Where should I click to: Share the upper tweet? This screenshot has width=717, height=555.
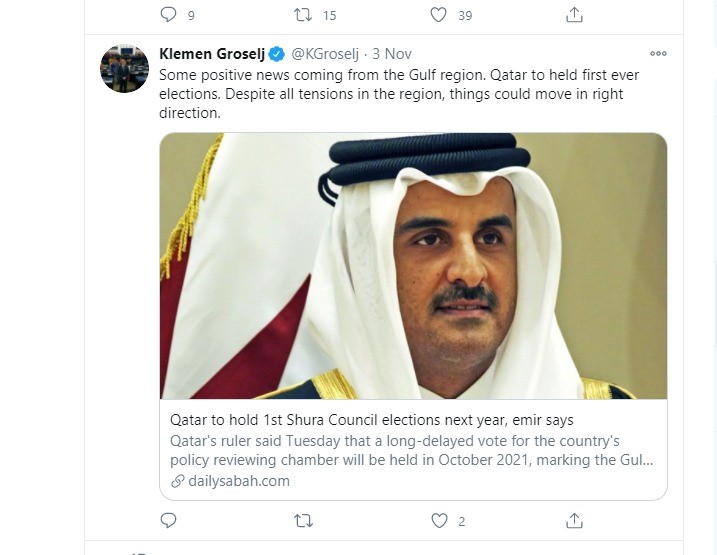tap(574, 15)
